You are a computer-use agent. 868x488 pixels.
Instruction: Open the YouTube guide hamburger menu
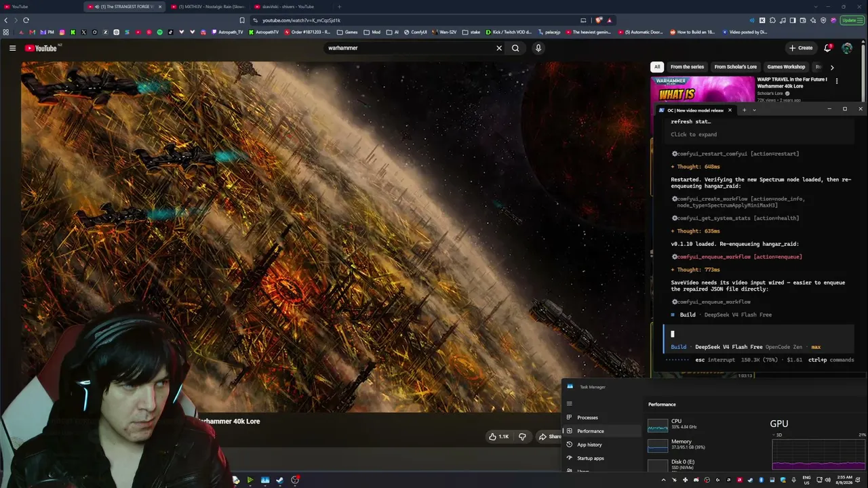click(12, 48)
